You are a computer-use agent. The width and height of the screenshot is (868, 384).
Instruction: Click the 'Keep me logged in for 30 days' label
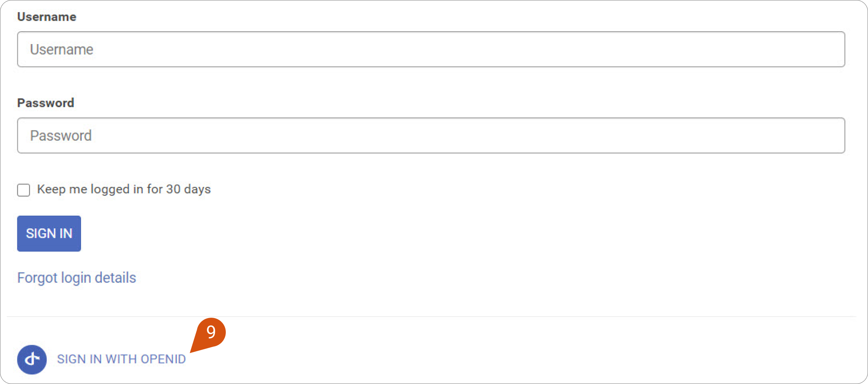click(x=124, y=189)
